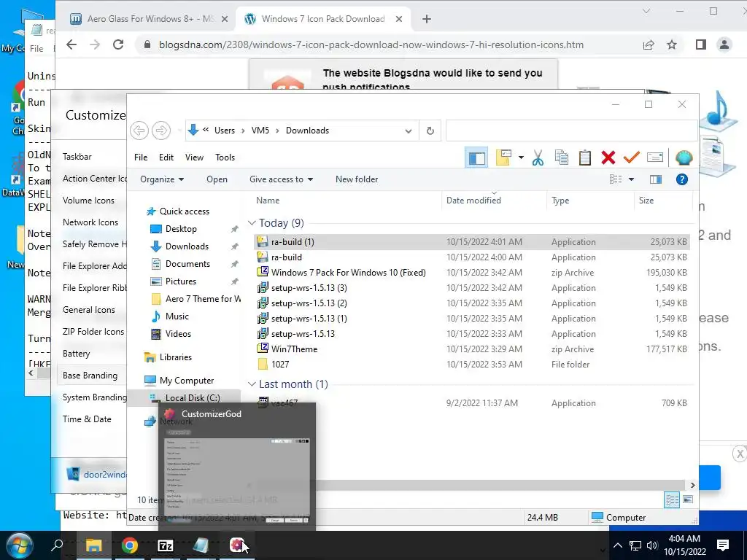Click the Explorer back arrow button
The image size is (747, 560).
[x=139, y=131]
